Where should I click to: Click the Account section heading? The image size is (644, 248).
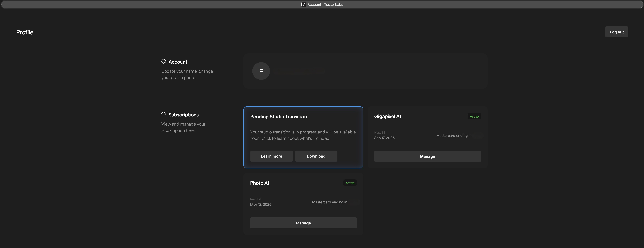tap(178, 62)
